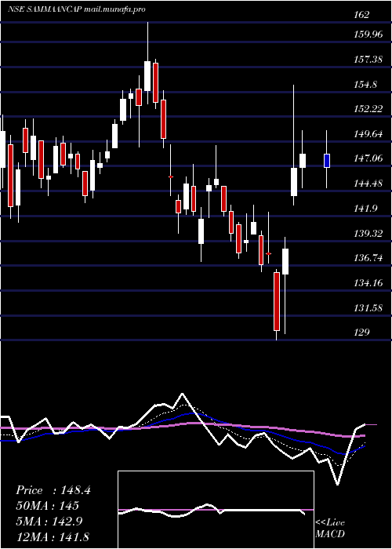Click inside the MACD inset chart box
The height and width of the screenshot is (549, 392).
216,510
